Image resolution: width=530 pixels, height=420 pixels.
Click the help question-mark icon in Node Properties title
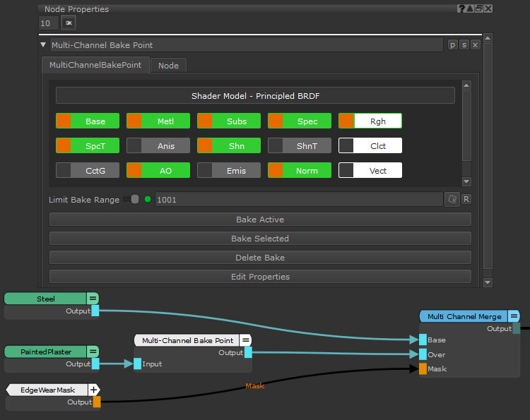coord(462,8)
